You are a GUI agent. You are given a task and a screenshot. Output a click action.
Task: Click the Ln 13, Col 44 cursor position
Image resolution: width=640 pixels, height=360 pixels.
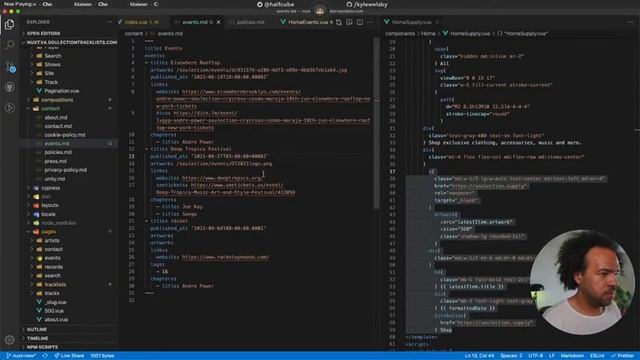[x=479, y=356]
